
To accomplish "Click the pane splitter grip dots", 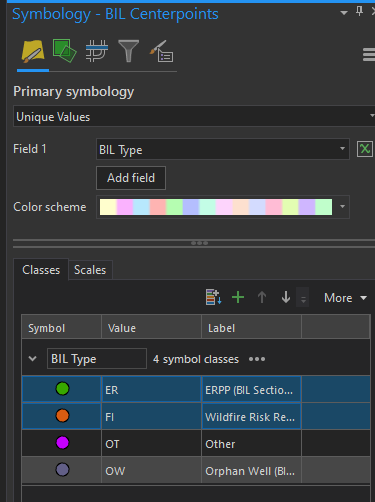I will point(199,243).
